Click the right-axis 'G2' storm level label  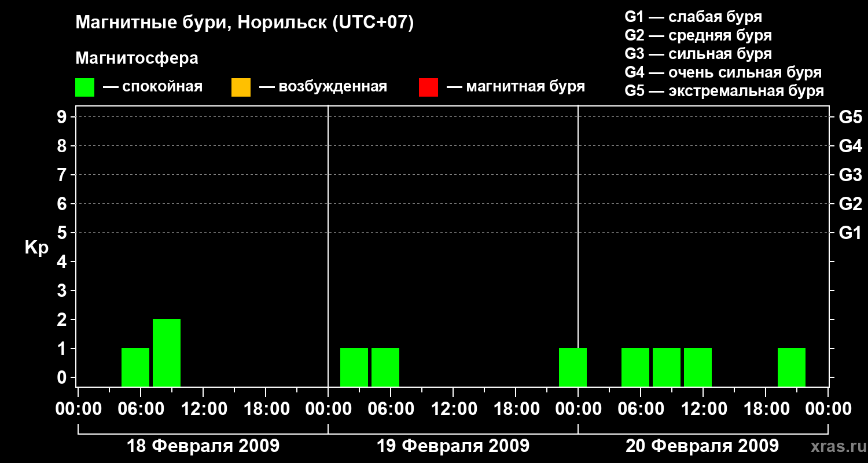pyautogui.click(x=850, y=204)
